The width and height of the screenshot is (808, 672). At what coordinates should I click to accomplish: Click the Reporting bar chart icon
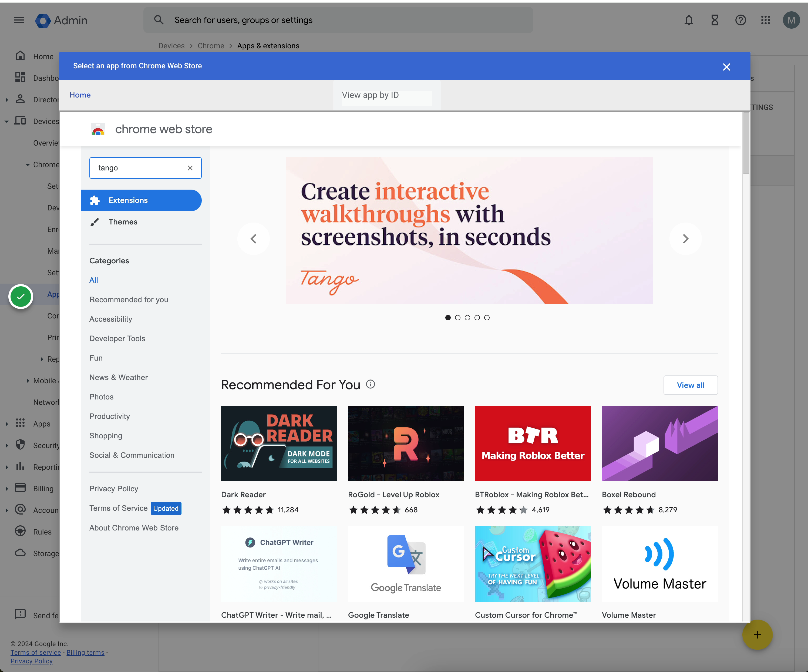click(x=20, y=466)
